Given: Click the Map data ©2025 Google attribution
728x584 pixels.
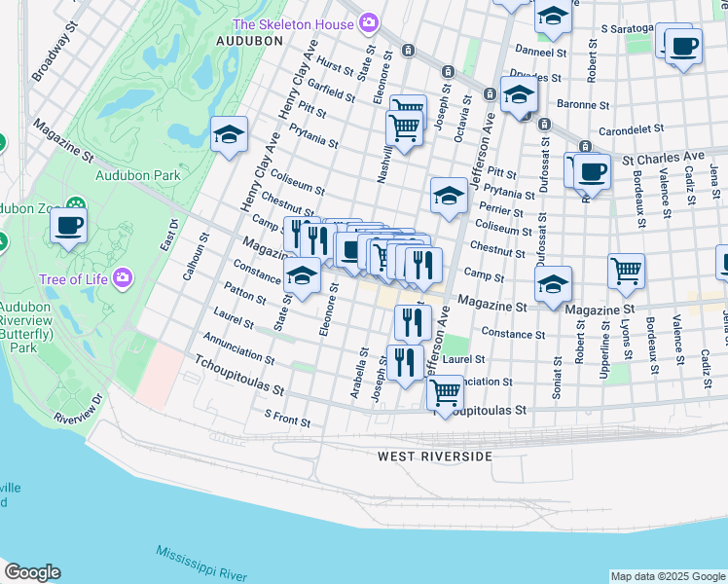Looking at the screenshot, I should pos(668,576).
